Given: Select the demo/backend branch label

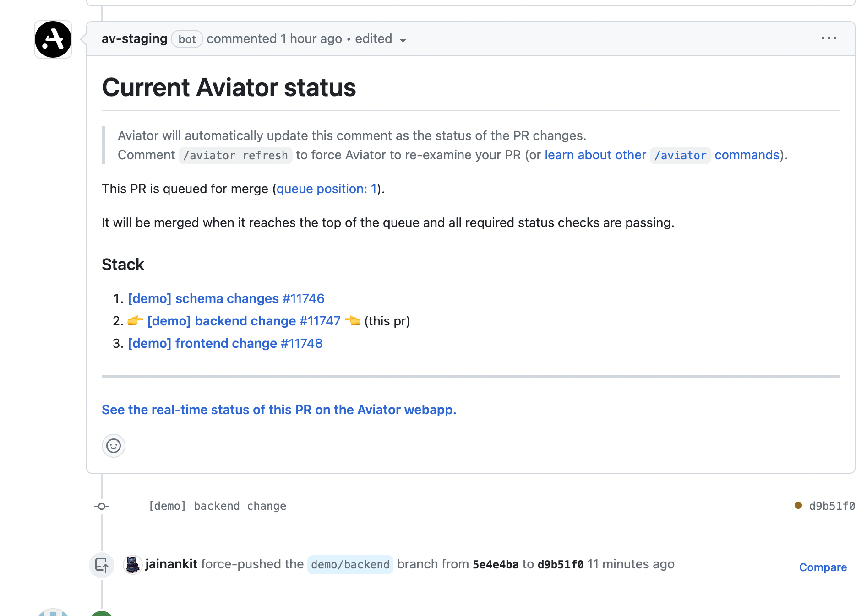Looking at the screenshot, I should pyautogui.click(x=350, y=565).
